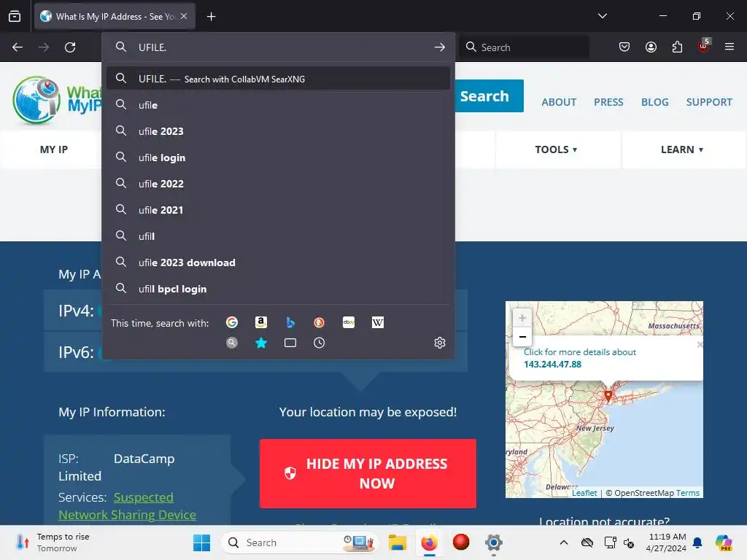This screenshot has width=747, height=560.
Task: Click the 143.244.47.88 IP link on map
Action: [x=553, y=365]
